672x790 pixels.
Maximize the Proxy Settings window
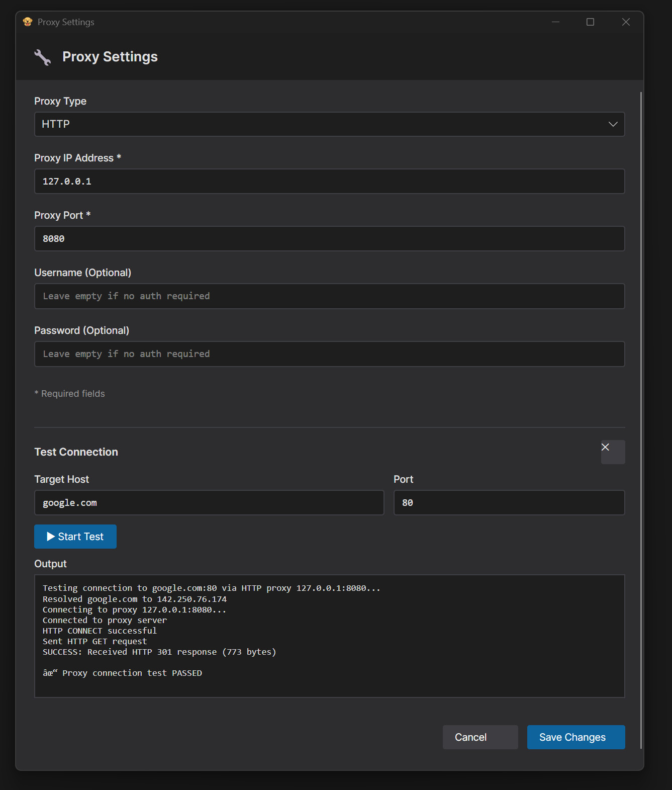[590, 22]
